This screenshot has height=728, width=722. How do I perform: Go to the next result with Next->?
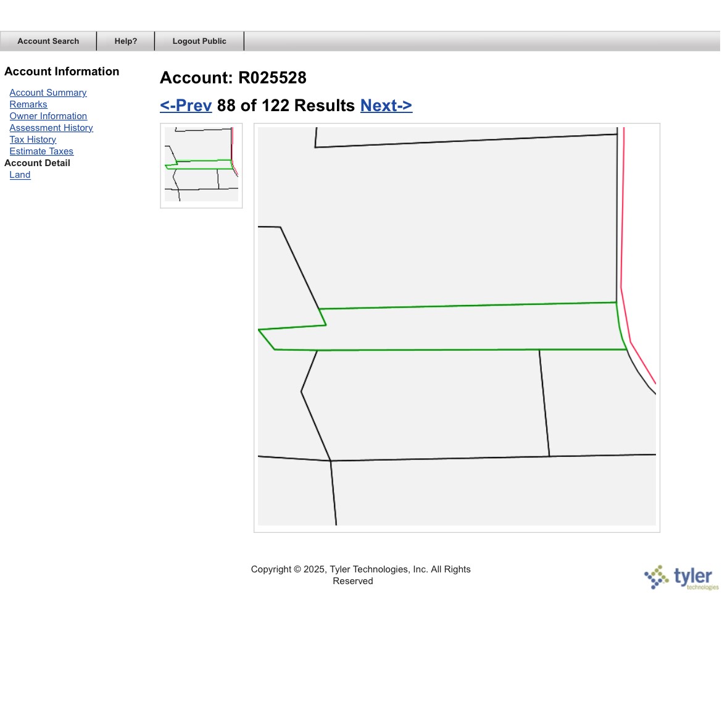click(386, 106)
